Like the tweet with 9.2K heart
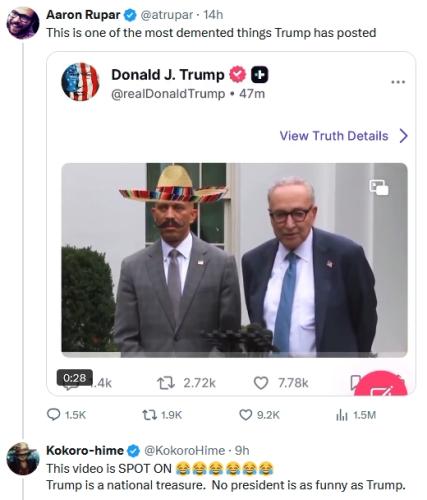Viewport: 427px width, 500px height. coord(246,415)
